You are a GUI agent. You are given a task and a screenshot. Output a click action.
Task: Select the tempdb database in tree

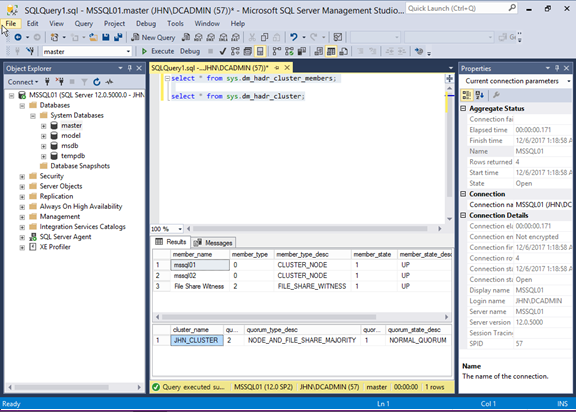(73, 156)
